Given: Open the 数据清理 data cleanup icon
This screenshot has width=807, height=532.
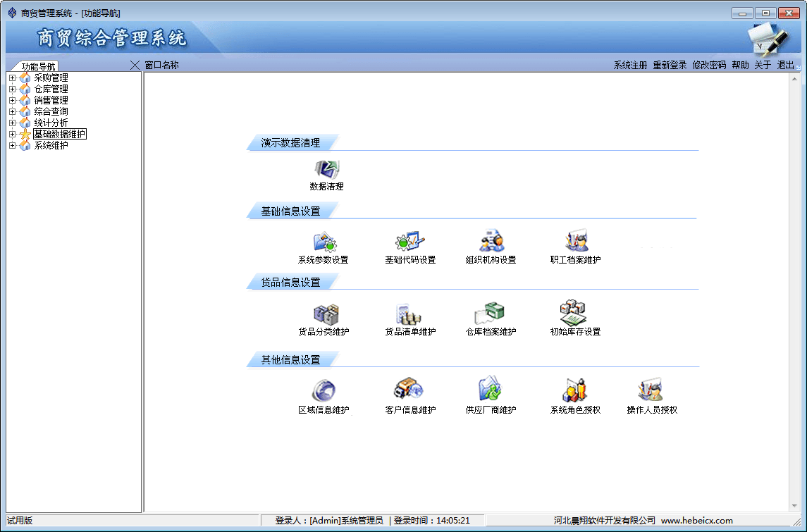Looking at the screenshot, I should coord(326,170).
